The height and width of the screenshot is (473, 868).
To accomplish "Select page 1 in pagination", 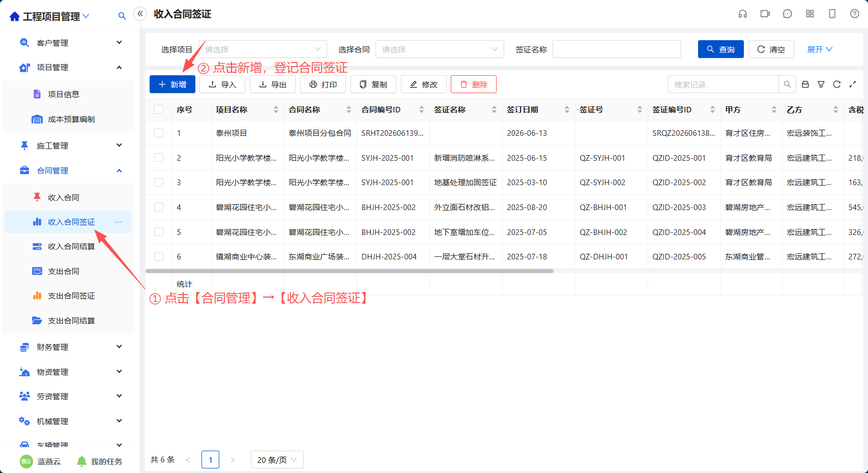I will pyautogui.click(x=210, y=460).
